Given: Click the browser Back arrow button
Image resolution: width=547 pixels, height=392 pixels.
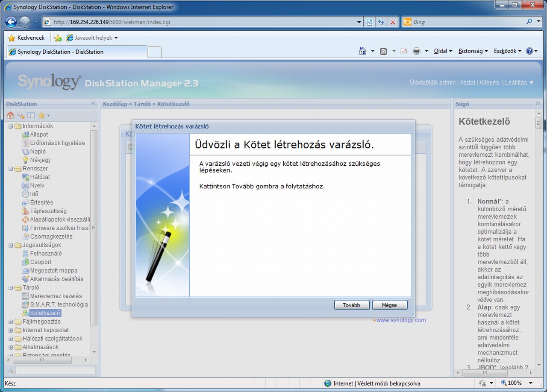Looking at the screenshot, I should [x=11, y=22].
